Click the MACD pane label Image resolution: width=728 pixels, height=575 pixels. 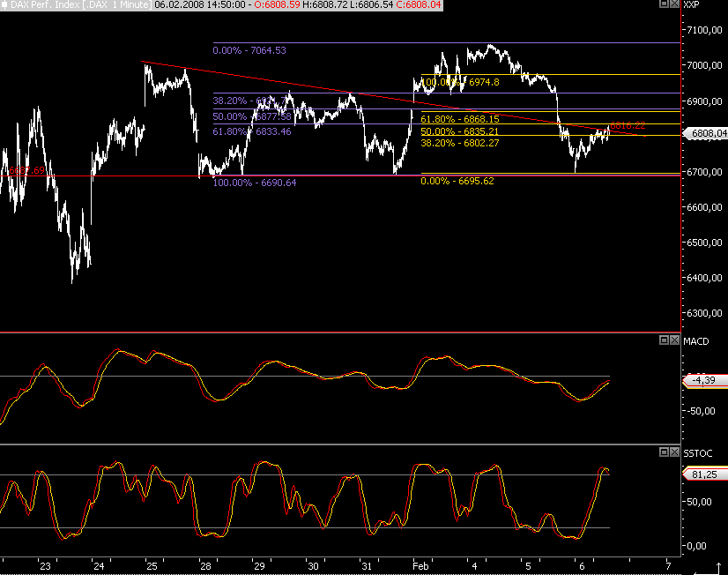click(696, 341)
